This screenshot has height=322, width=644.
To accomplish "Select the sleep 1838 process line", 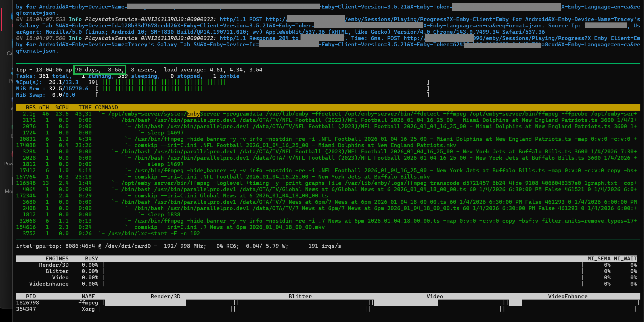I will pos(164,215).
